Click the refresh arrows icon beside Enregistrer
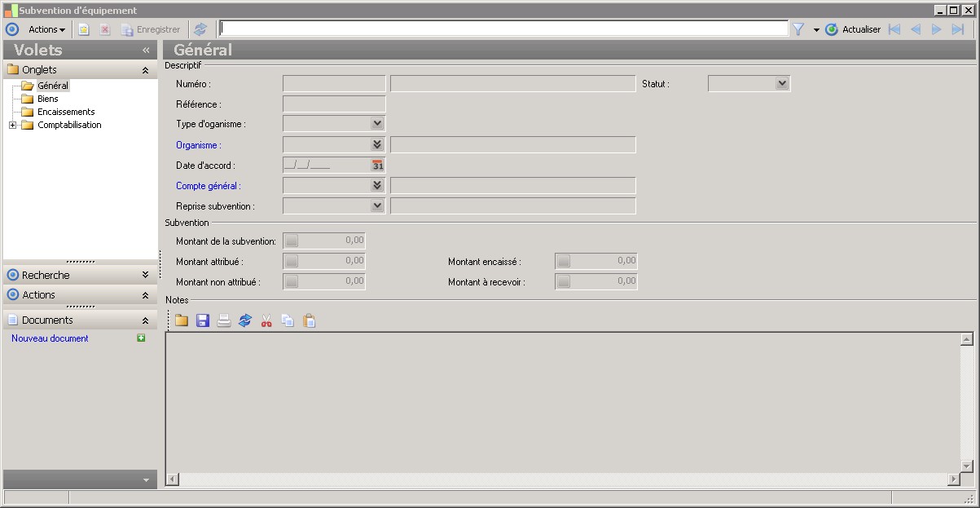The image size is (980, 508). tap(200, 29)
